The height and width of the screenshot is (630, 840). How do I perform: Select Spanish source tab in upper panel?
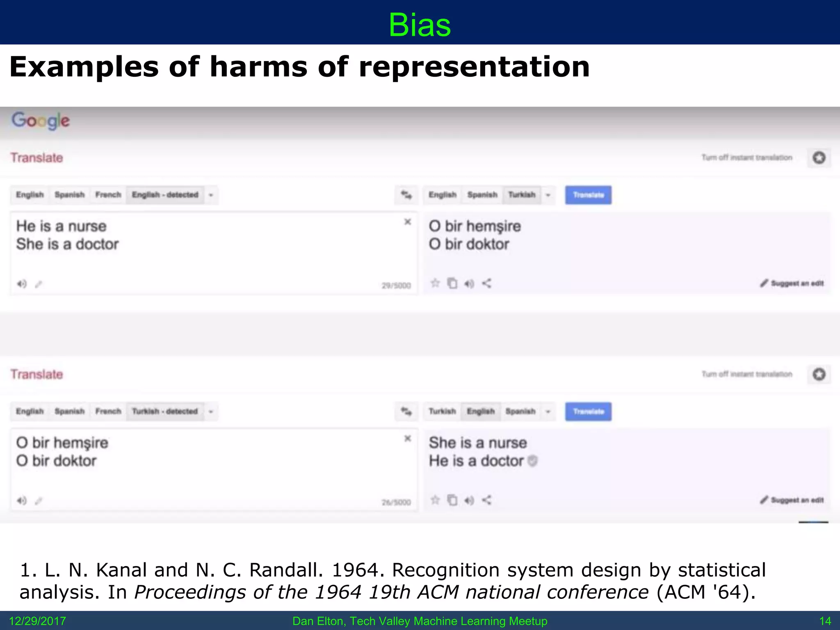click(x=69, y=195)
